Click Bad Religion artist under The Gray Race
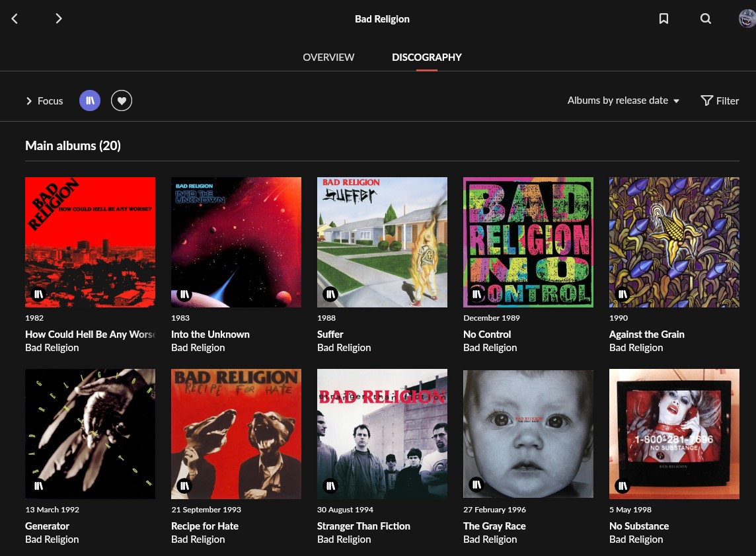 point(490,539)
